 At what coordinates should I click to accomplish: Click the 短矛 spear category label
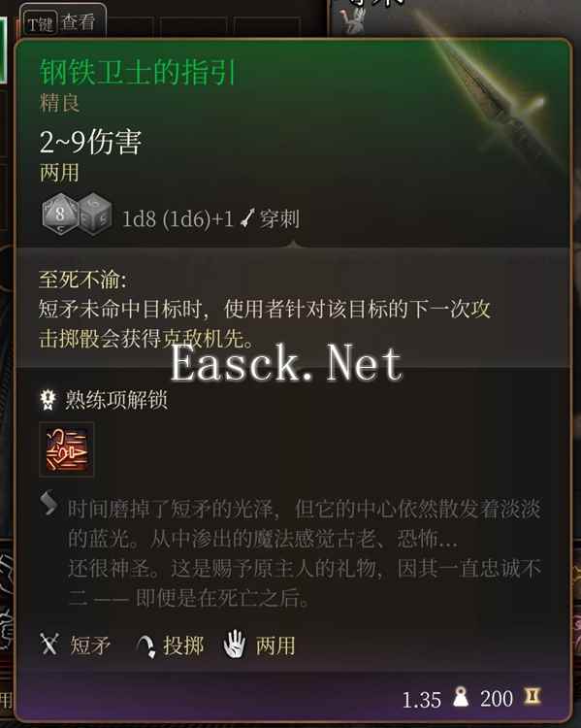click(x=90, y=645)
